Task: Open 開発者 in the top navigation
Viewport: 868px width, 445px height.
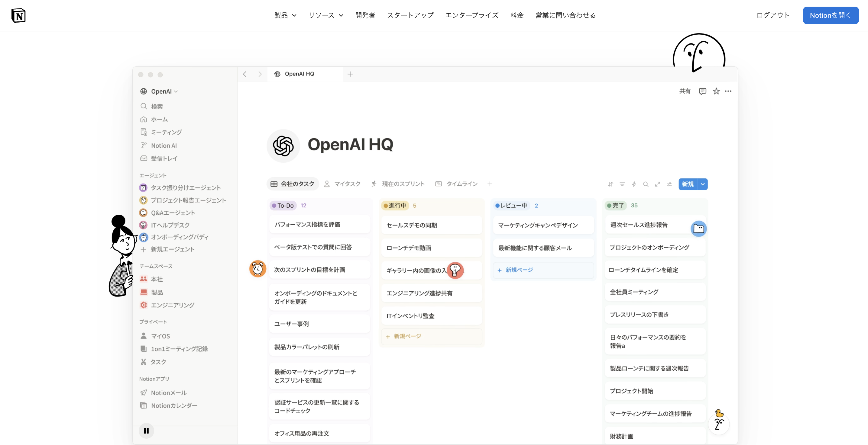Action: 365,15
